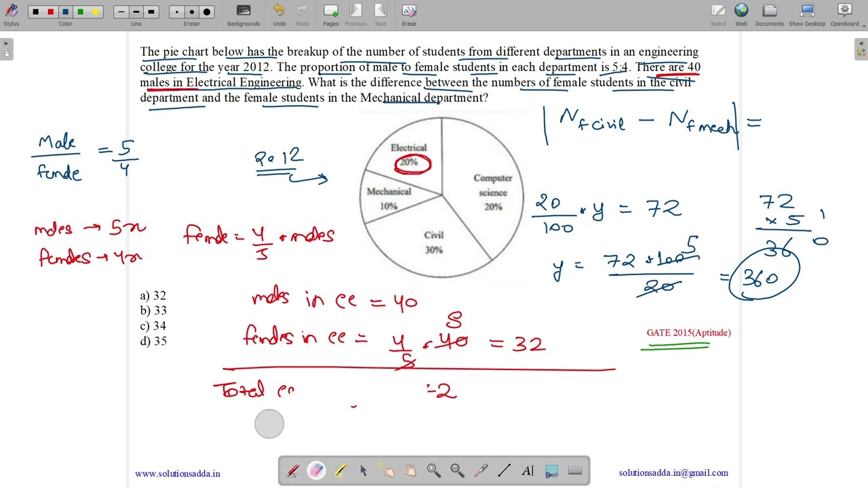Expand the right side panel tab
The image size is (868, 488).
[x=861, y=49]
